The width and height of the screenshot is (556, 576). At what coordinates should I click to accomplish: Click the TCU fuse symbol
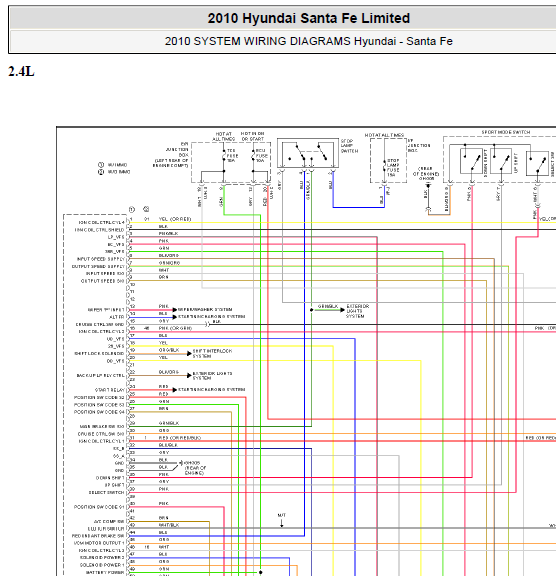(224, 156)
